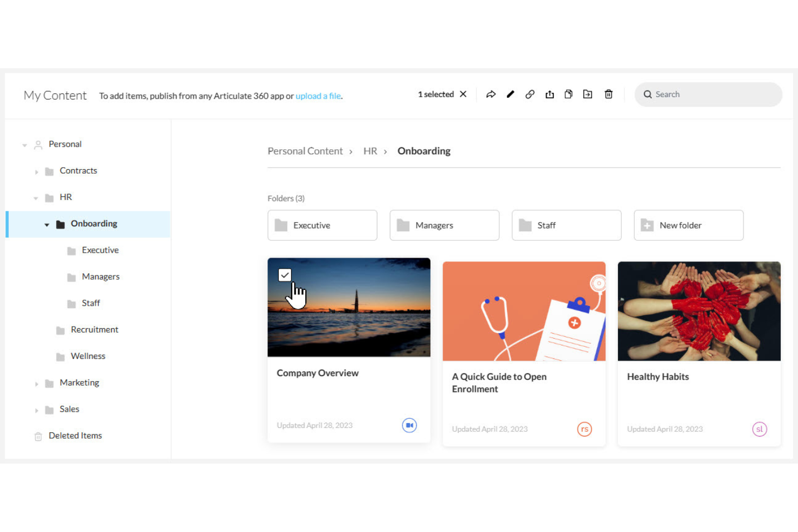Open Wellness folder in sidebar
Image resolution: width=798 pixels, height=532 pixels.
point(88,356)
